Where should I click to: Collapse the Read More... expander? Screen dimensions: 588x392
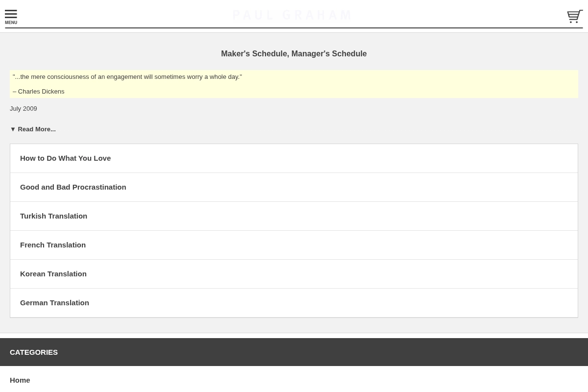(33, 129)
